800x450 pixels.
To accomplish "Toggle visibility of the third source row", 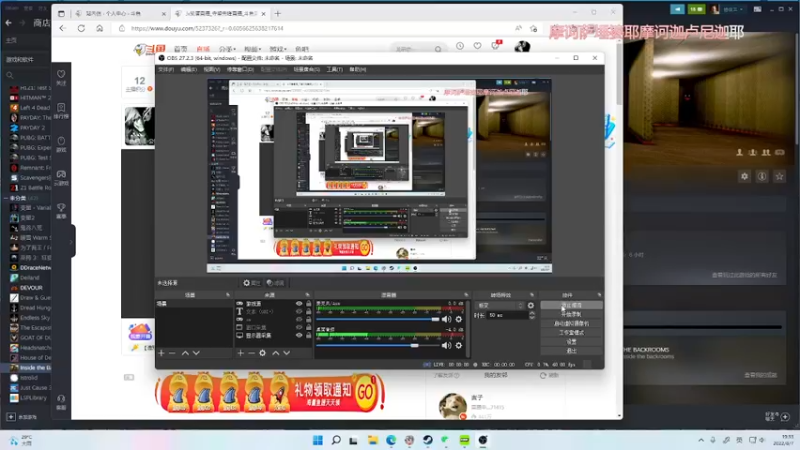I will pyautogui.click(x=299, y=319).
